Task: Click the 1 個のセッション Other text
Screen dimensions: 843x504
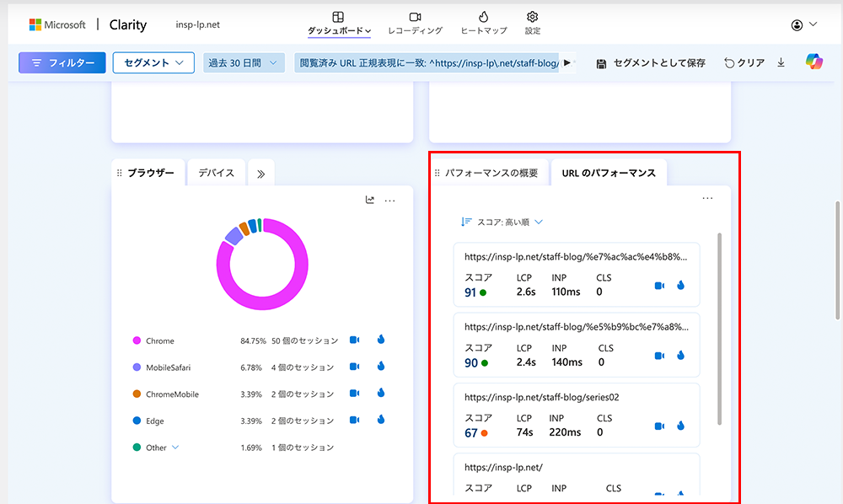Action: 303,448
